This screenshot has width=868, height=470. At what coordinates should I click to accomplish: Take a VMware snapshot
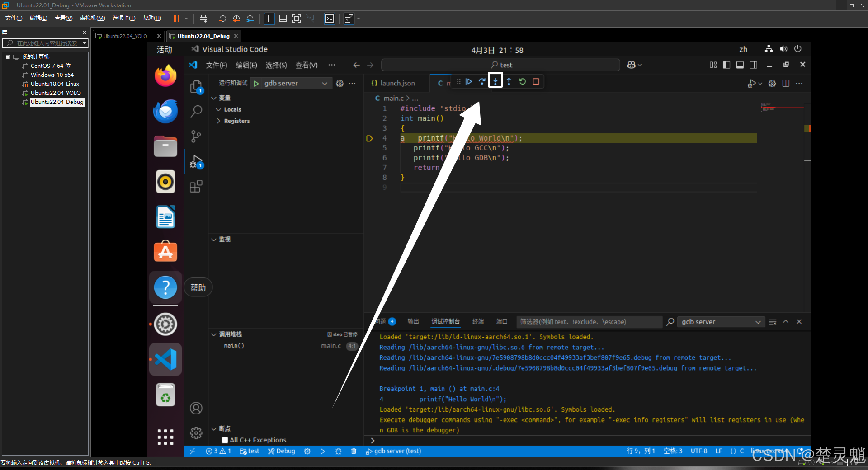pos(223,19)
